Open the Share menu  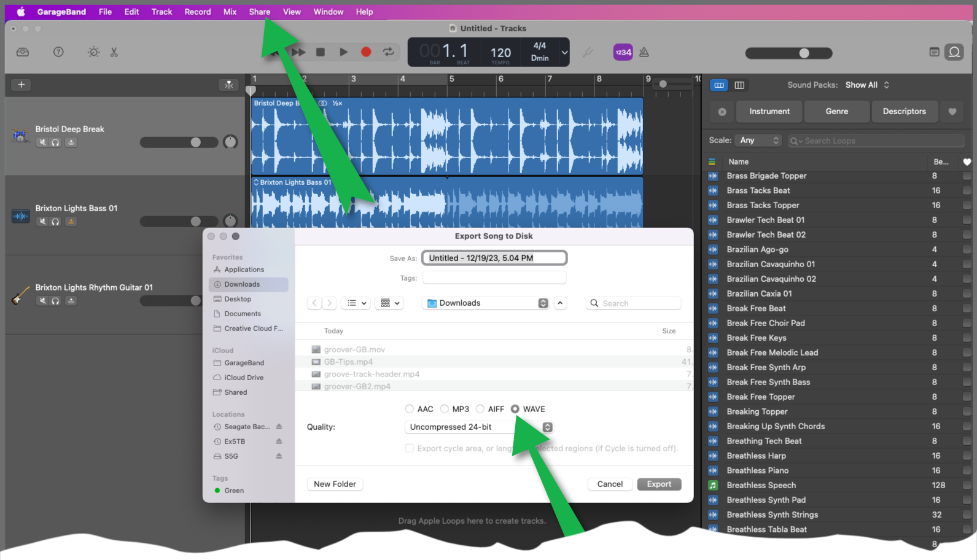(x=259, y=12)
